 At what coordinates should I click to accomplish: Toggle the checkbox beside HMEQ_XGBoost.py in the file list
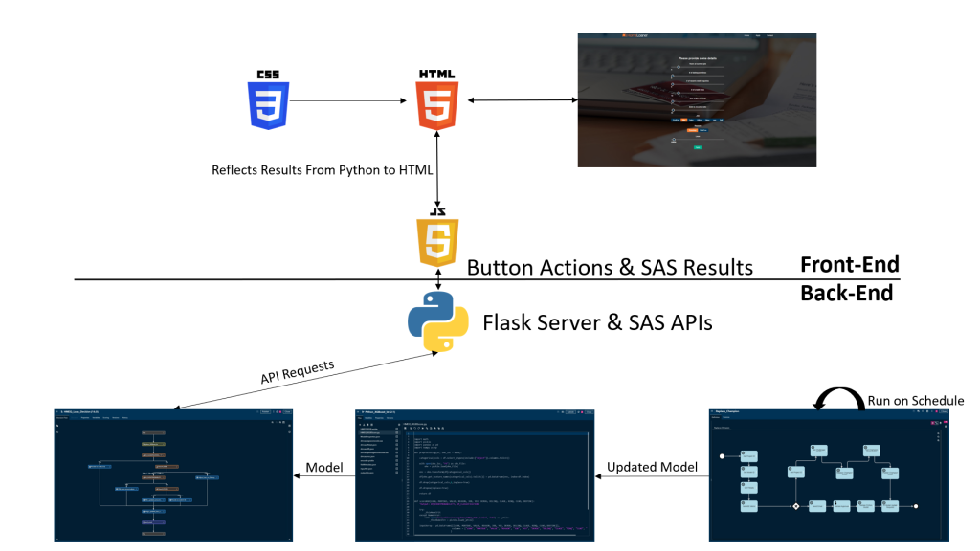pyautogui.click(x=396, y=432)
